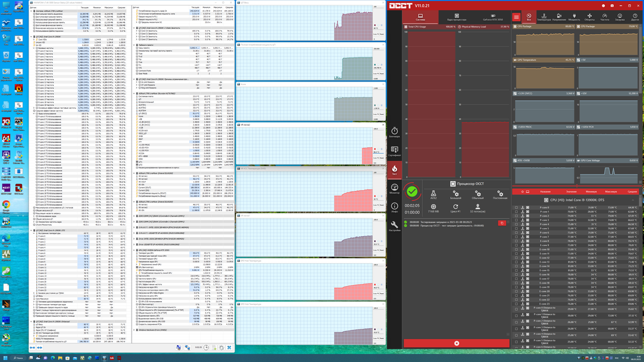
Task: Expand Windows Hardware Errors (WHEA) in HWiNFO
Action: coord(134,330)
